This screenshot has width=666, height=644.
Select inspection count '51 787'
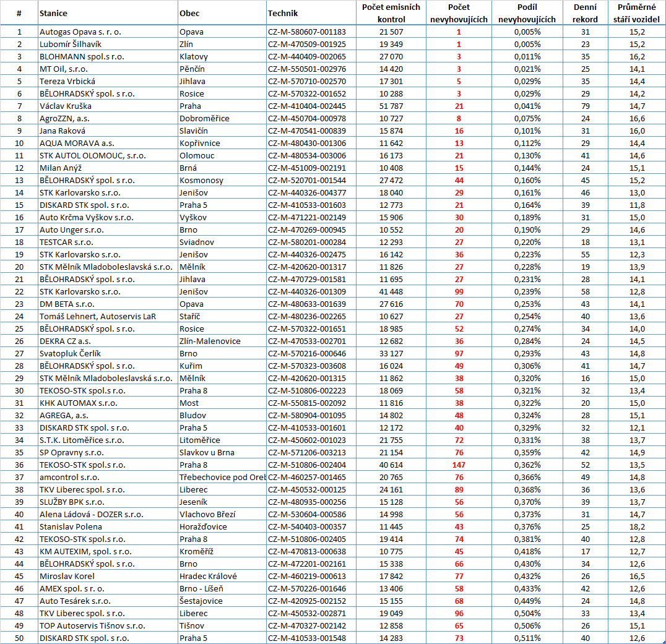pos(391,106)
